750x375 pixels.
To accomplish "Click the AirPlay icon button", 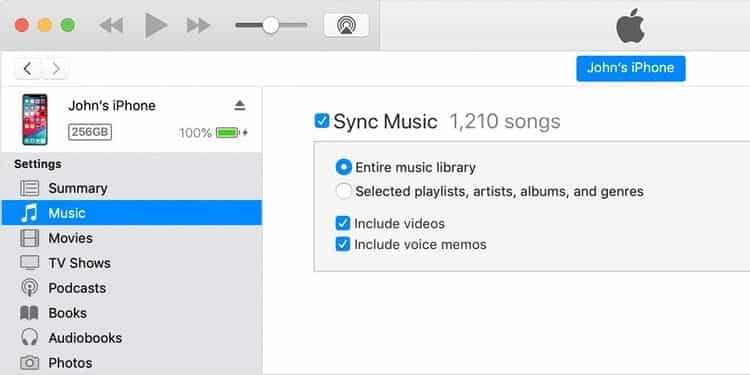I will pyautogui.click(x=346, y=25).
